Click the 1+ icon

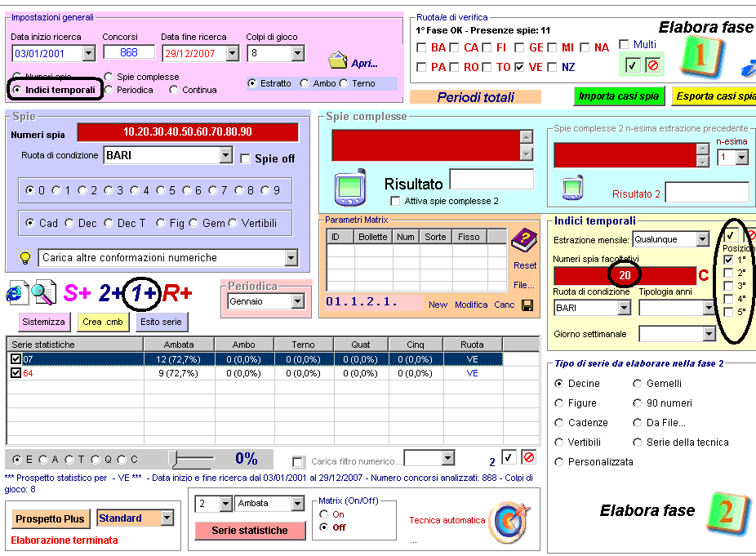[x=143, y=293]
